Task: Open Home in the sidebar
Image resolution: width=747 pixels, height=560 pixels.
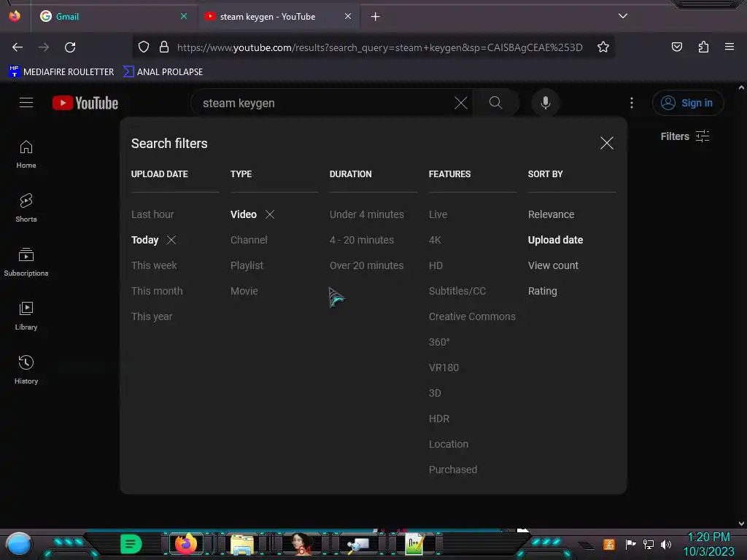Action: [x=26, y=155]
